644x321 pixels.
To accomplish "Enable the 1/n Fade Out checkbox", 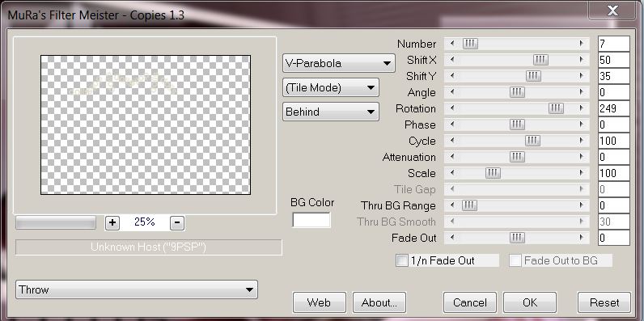I will (401, 260).
